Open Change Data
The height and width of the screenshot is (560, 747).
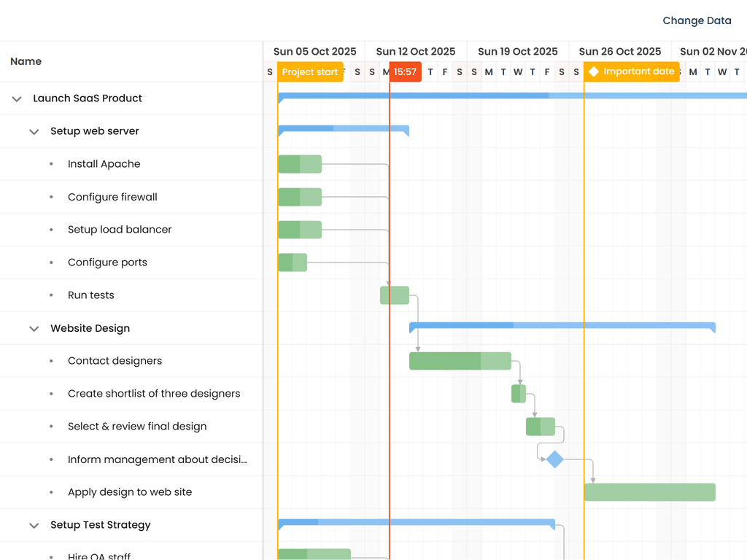[697, 20]
